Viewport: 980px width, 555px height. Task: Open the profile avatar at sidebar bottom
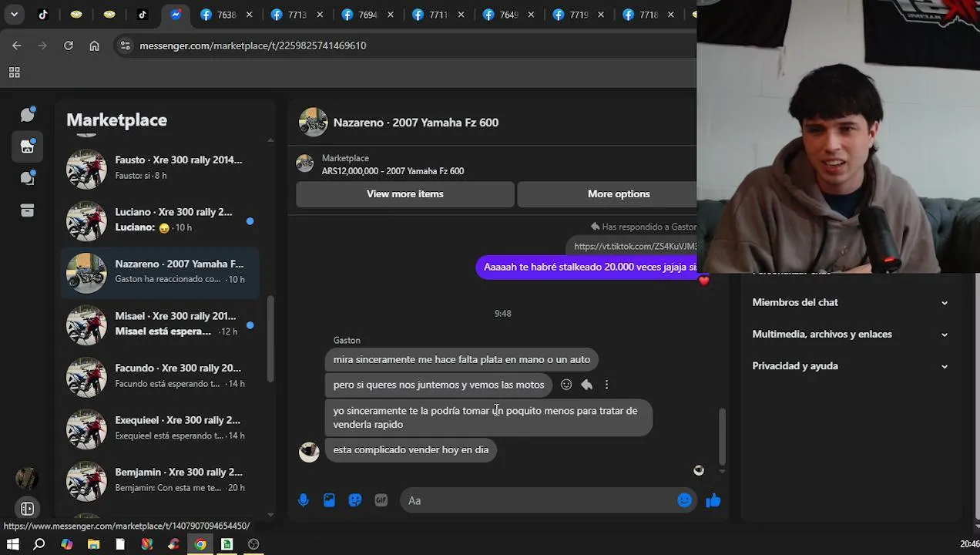click(27, 479)
